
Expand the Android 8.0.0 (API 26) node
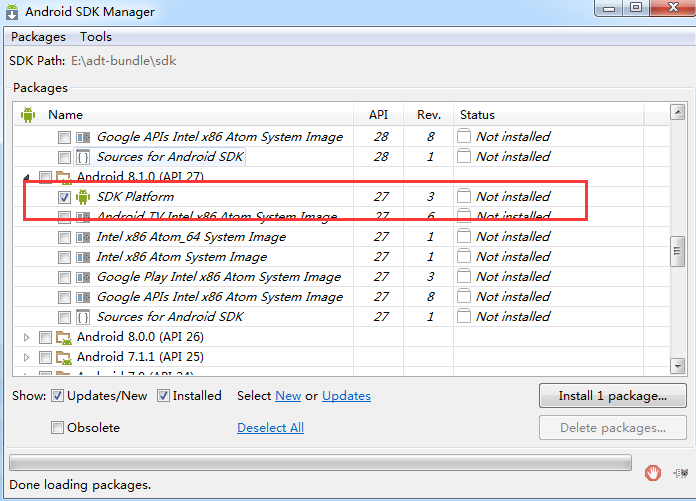[27, 338]
